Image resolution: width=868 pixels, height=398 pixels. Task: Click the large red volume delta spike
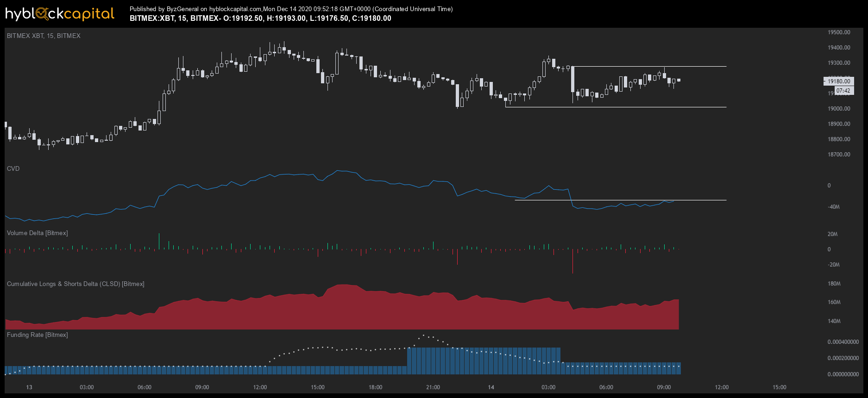(572, 261)
